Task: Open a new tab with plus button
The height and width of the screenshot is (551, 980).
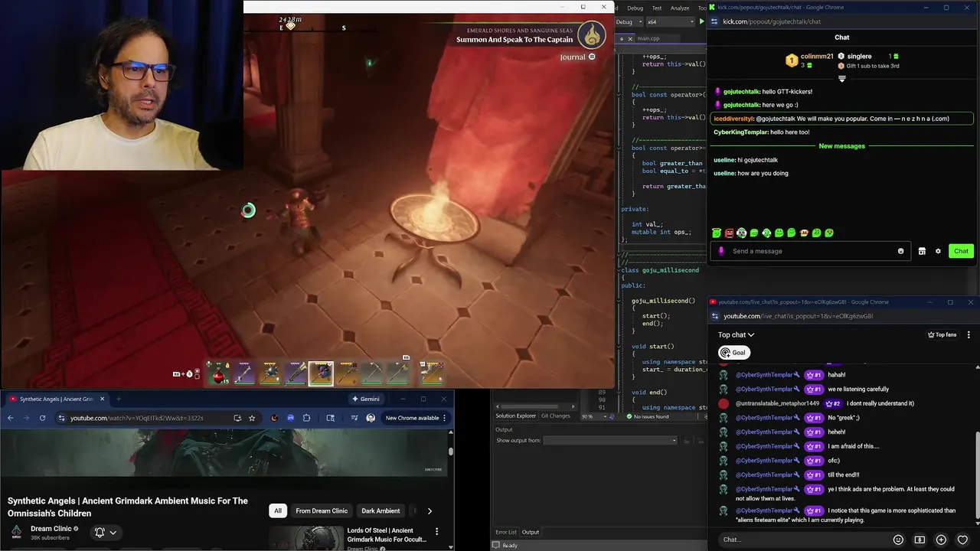Action: click(119, 399)
